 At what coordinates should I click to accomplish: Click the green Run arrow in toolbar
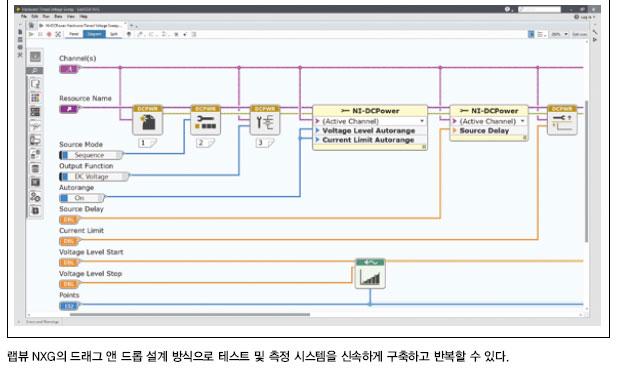click(x=31, y=34)
